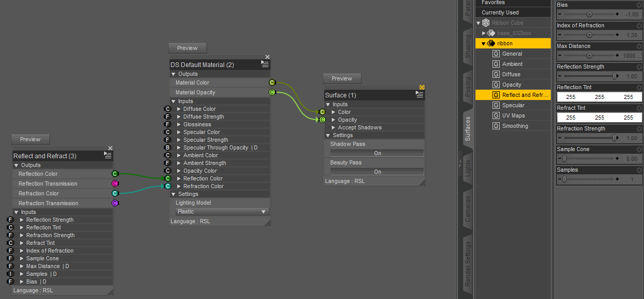Image resolution: width=644 pixels, height=299 pixels.
Task: Open Index of Refraction settings gear
Action: 639,25
